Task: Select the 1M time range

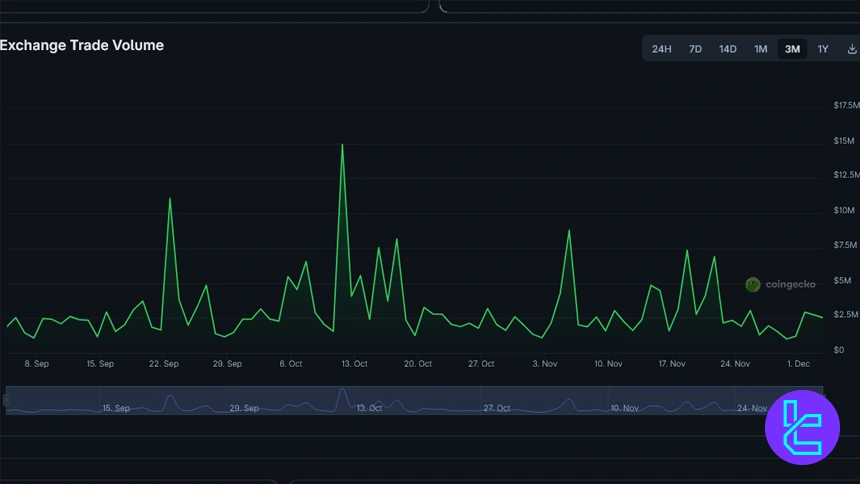Action: pyautogui.click(x=760, y=49)
